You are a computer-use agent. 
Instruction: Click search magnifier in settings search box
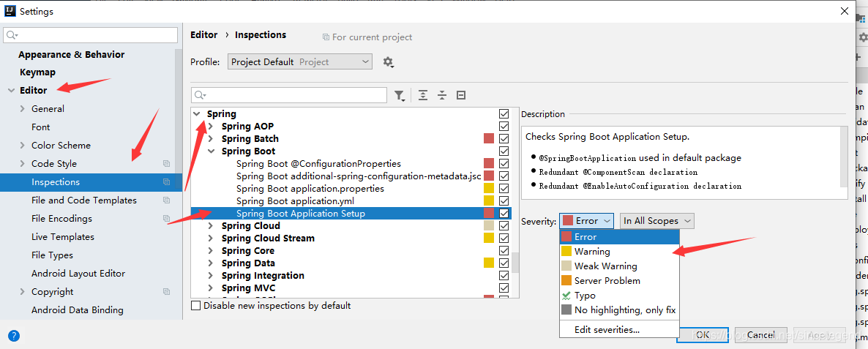[x=11, y=35]
